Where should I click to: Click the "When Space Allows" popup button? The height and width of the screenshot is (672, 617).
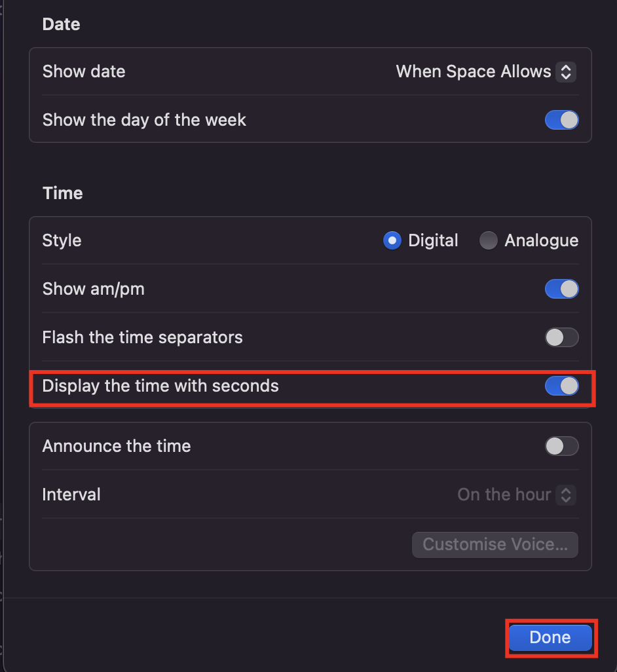click(485, 72)
